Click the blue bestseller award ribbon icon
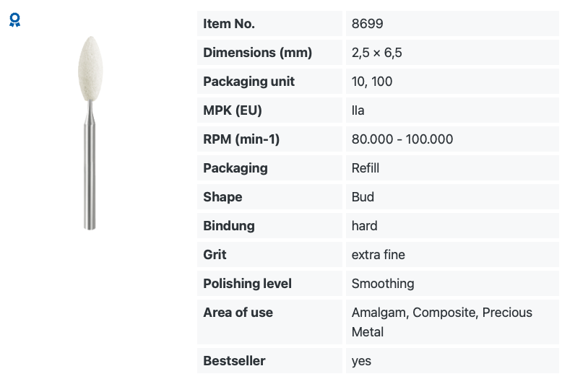 pos(14,19)
